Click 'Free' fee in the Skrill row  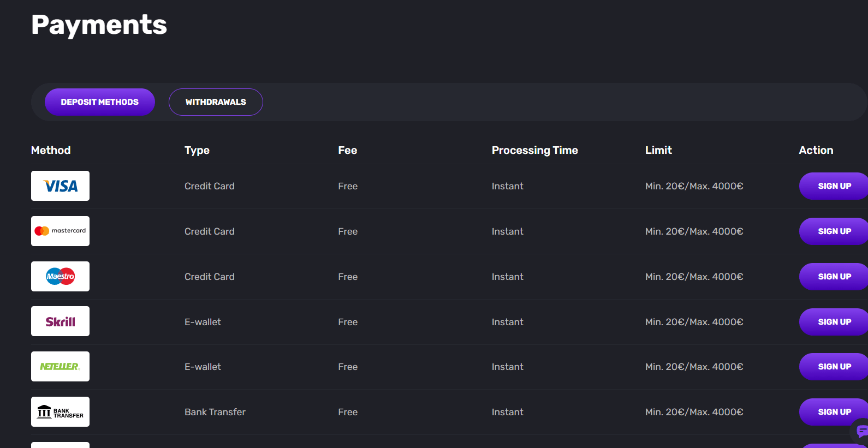coord(348,322)
